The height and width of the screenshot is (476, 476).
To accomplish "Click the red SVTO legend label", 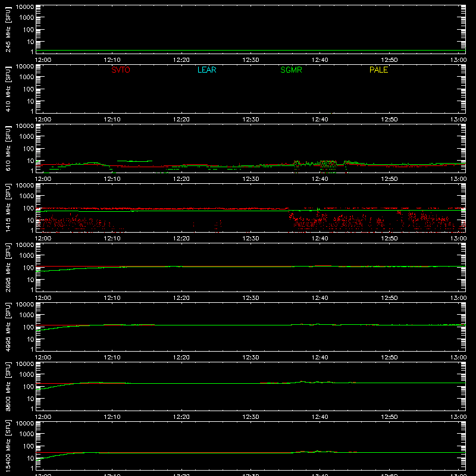I will (121, 70).
